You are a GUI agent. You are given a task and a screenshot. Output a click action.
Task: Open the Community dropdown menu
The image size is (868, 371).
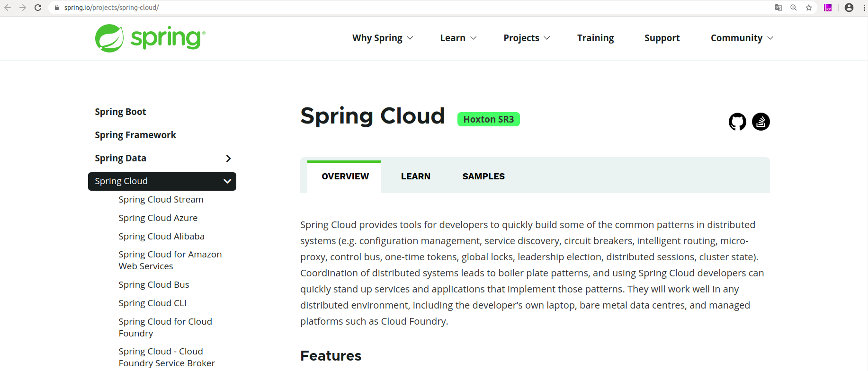[x=742, y=38]
